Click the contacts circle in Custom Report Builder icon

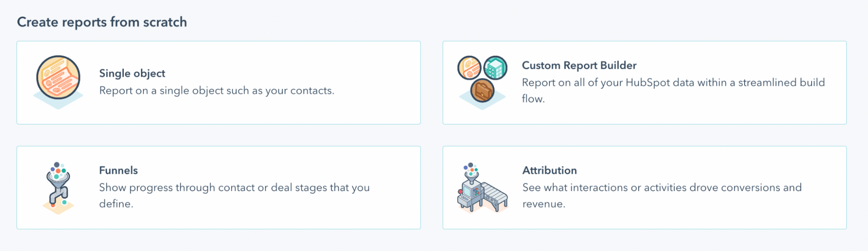pos(469,67)
